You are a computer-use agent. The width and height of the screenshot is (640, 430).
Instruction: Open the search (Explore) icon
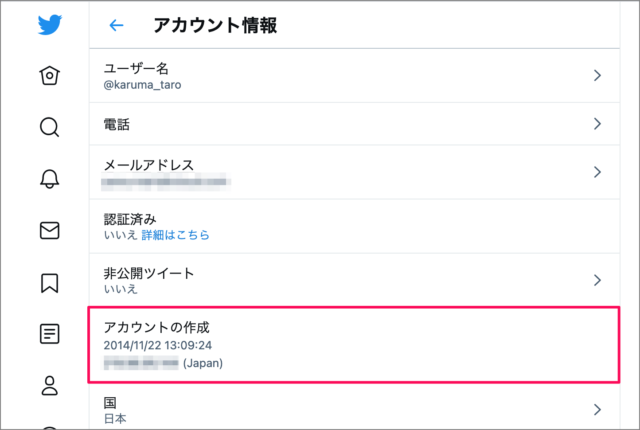coord(49,127)
